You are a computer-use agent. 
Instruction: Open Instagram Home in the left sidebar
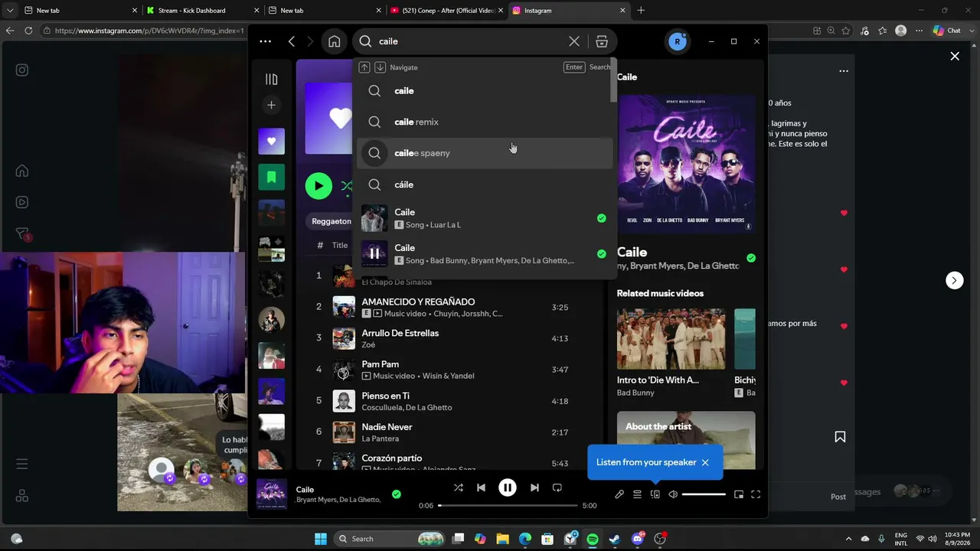coord(22,171)
